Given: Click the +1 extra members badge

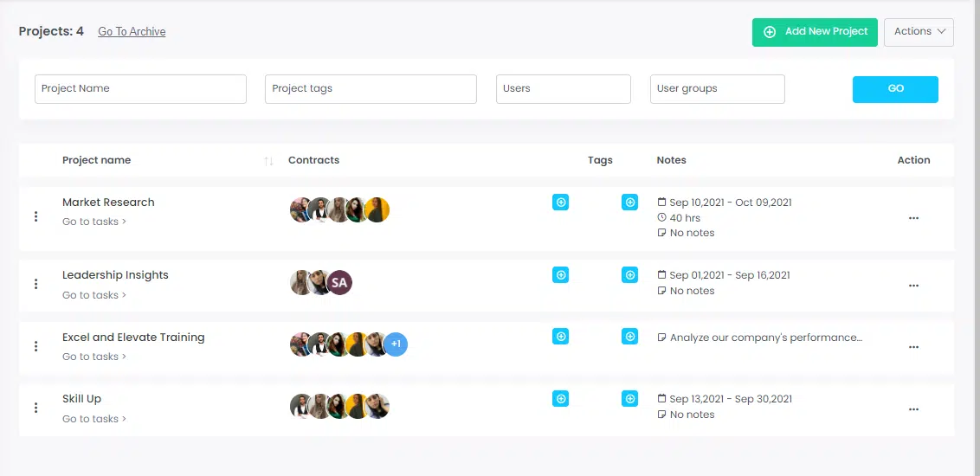Looking at the screenshot, I should tap(396, 344).
